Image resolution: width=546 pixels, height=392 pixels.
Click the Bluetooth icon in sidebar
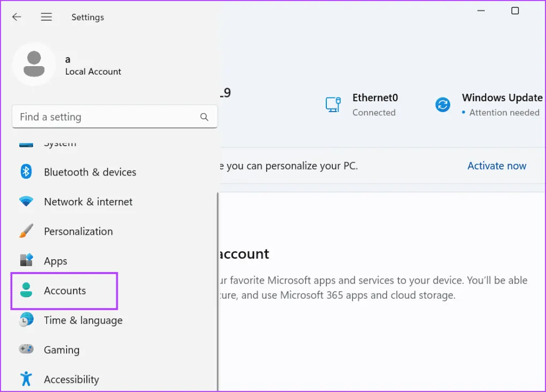click(26, 172)
